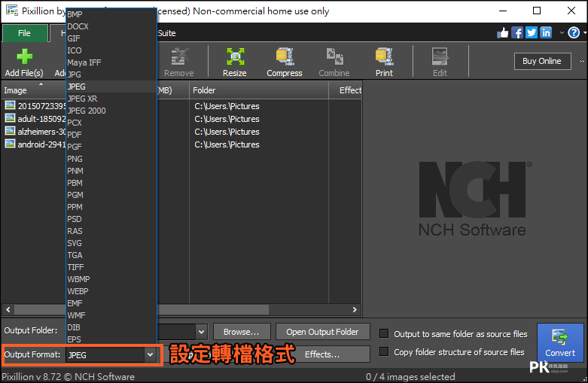
Task: Share on Twitter icon
Action: coord(532,33)
